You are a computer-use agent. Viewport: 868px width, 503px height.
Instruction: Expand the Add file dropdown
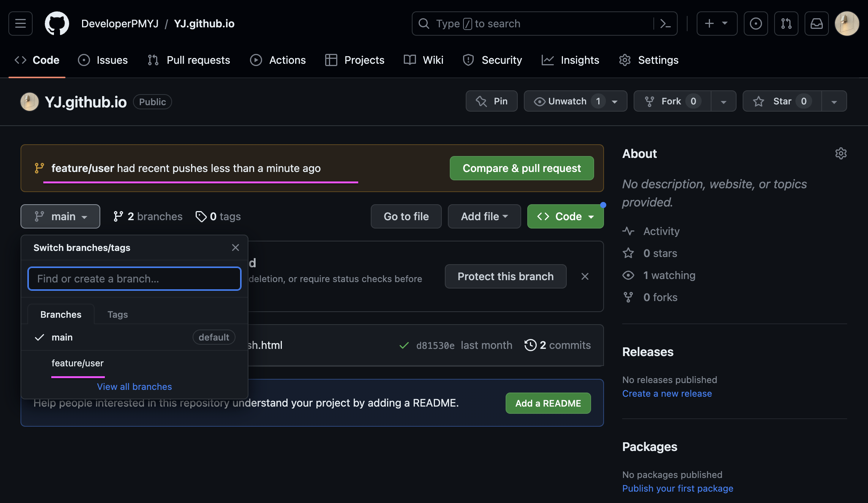click(484, 216)
